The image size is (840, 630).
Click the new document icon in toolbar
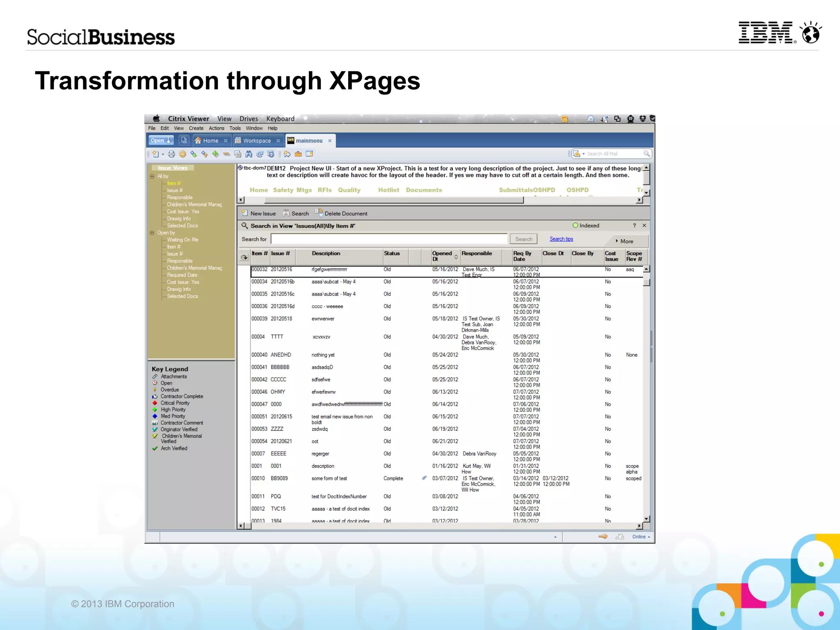[x=155, y=154]
